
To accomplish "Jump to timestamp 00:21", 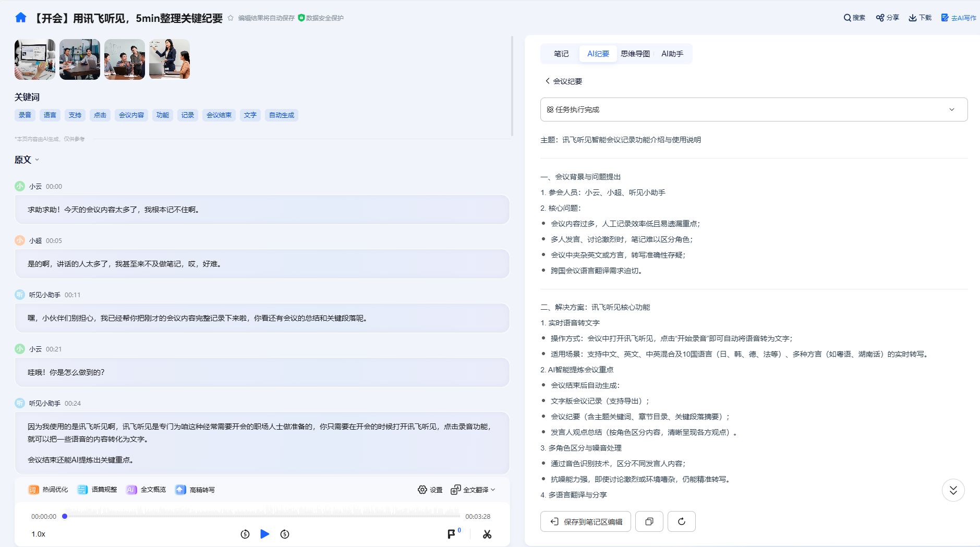I will coord(54,349).
